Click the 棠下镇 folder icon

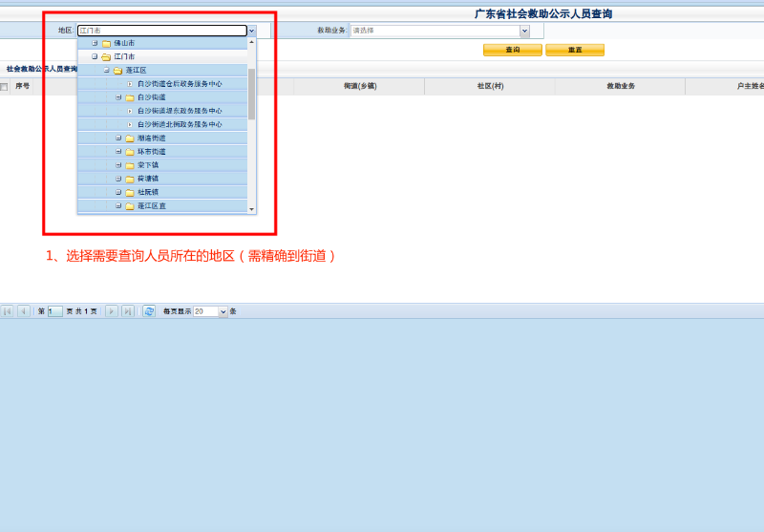click(x=130, y=165)
